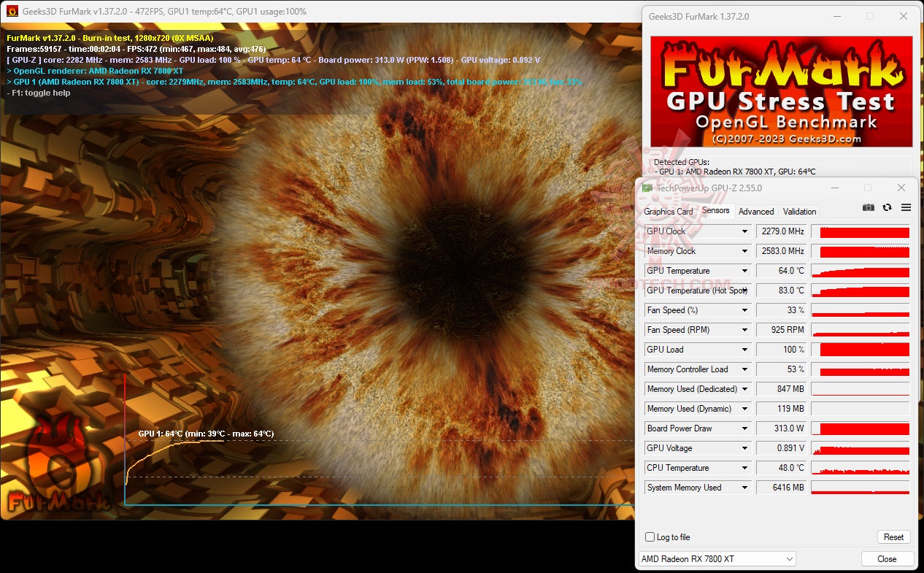The width and height of the screenshot is (924, 573).
Task: Switch to the Graphics Card tab
Action: (x=669, y=211)
